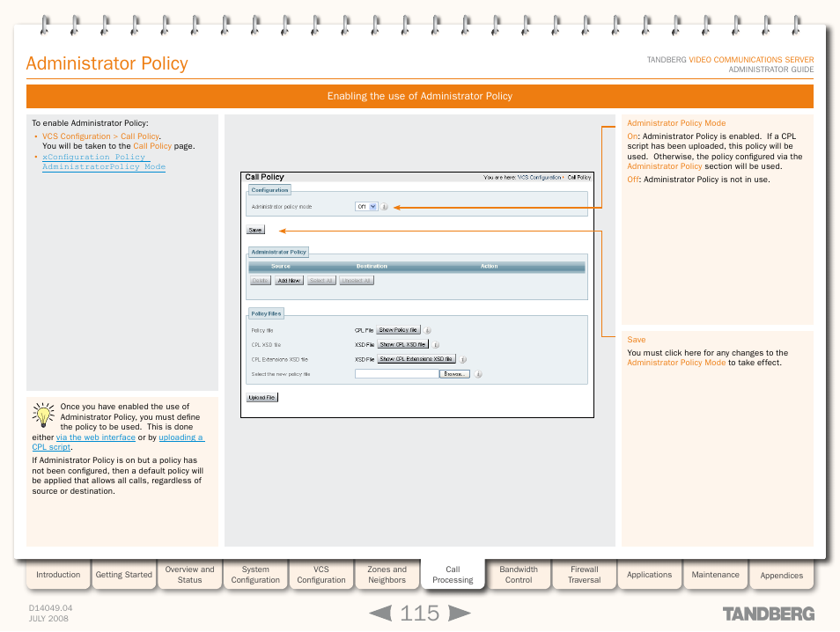
Task: Open the System Configuration tab
Action: [x=255, y=575]
